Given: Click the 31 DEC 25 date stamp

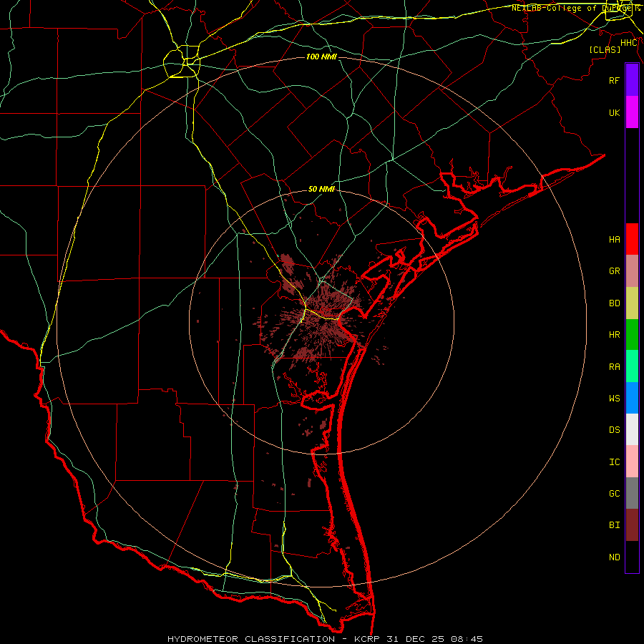Looking at the screenshot, I should (x=416, y=639).
